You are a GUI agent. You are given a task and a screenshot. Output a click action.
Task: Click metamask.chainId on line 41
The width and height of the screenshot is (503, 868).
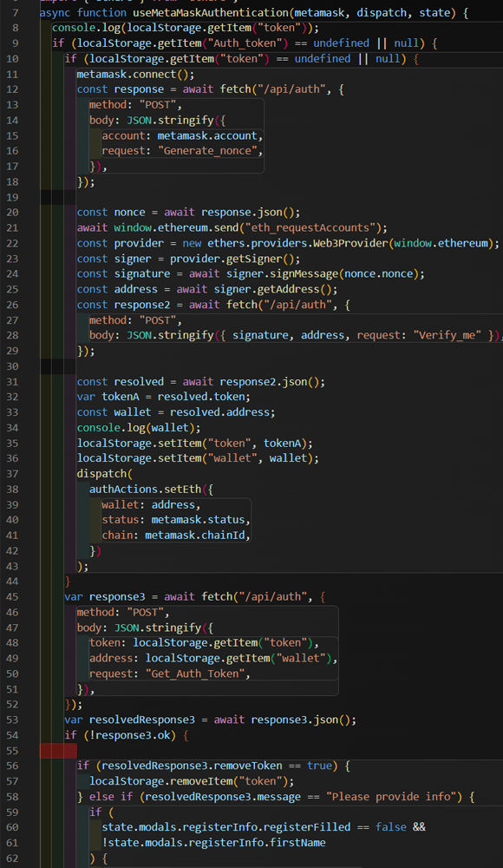pos(195,535)
